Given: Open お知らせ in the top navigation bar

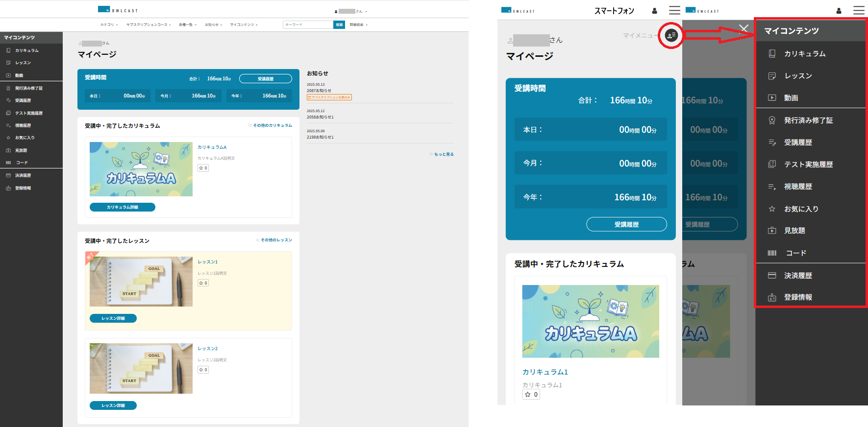Looking at the screenshot, I should click(213, 24).
